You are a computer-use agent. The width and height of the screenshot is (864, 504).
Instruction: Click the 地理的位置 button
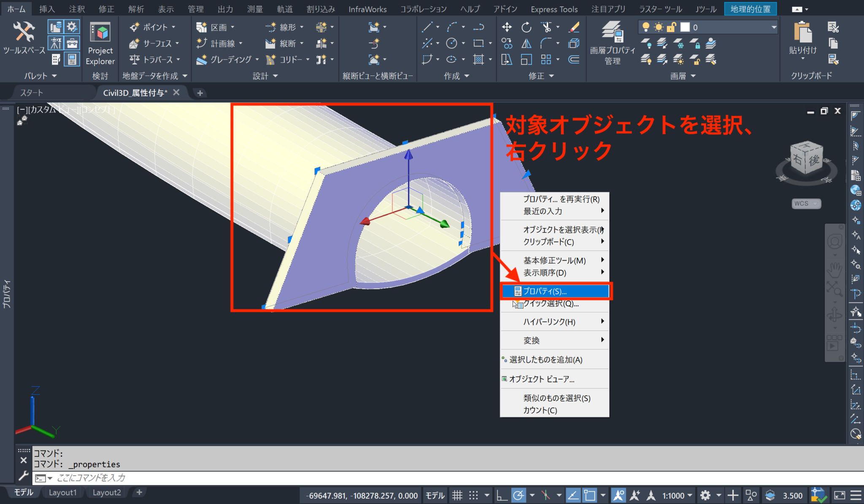tap(751, 8)
